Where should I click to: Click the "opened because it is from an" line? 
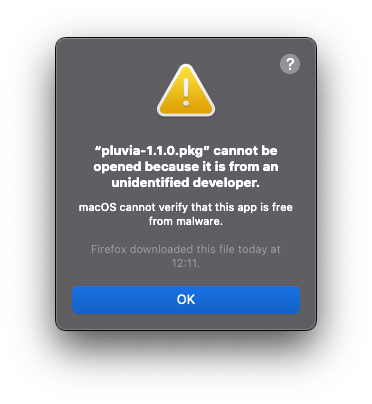click(x=186, y=167)
